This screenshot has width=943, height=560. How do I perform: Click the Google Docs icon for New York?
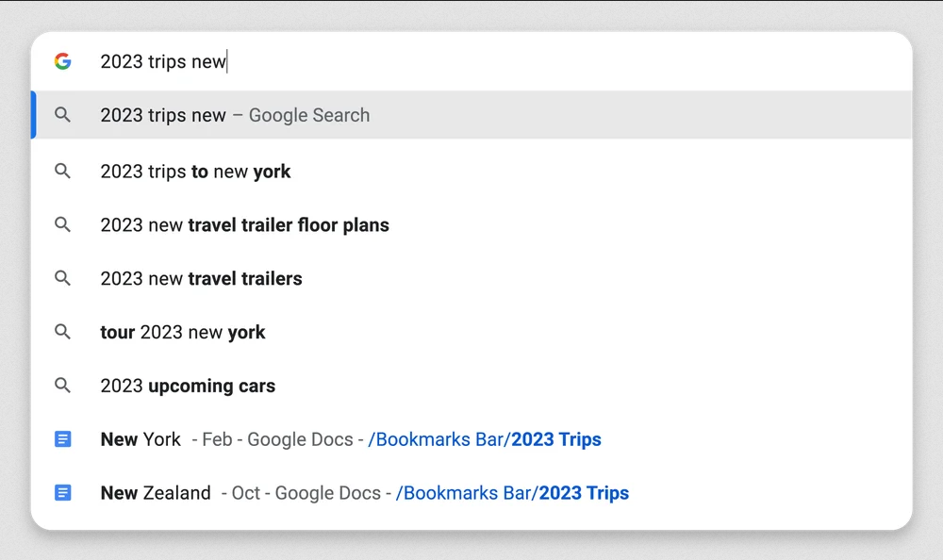pos(62,439)
